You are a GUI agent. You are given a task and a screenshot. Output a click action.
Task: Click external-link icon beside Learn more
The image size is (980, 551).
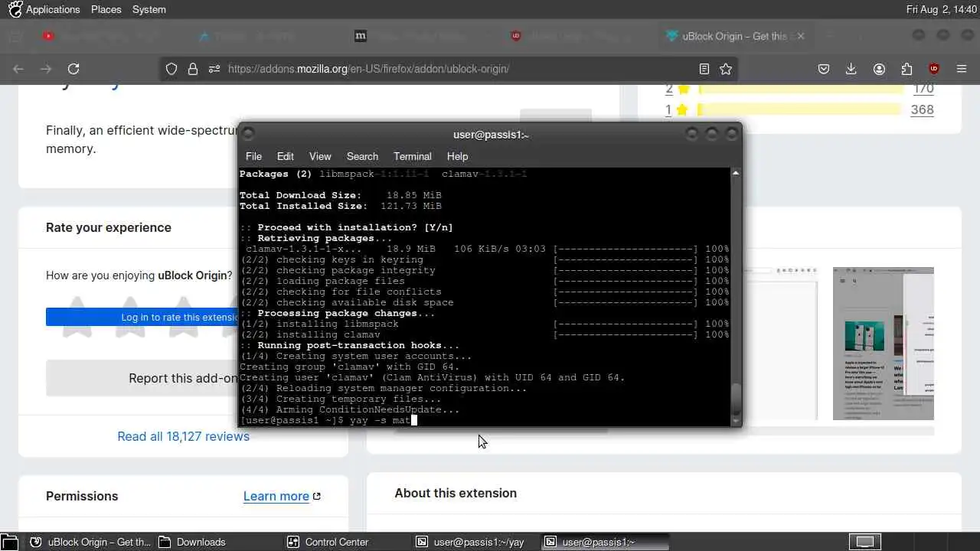[x=317, y=496]
